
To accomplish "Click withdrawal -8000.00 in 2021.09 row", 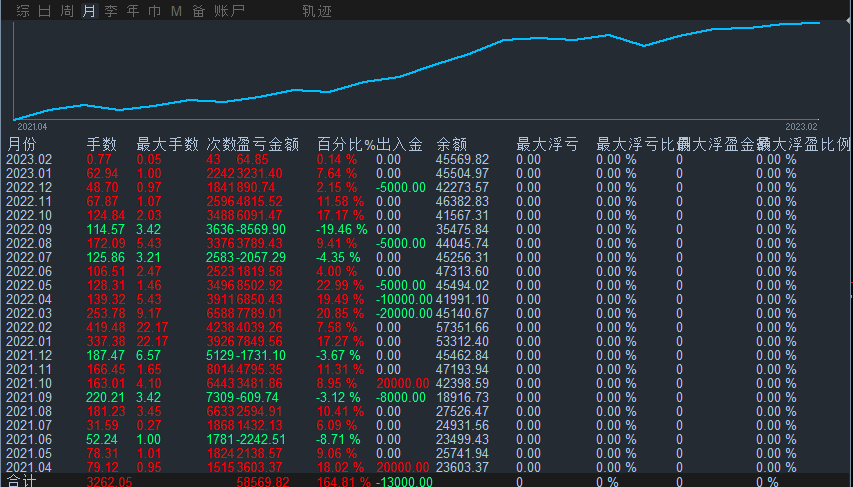I will pos(401,398).
